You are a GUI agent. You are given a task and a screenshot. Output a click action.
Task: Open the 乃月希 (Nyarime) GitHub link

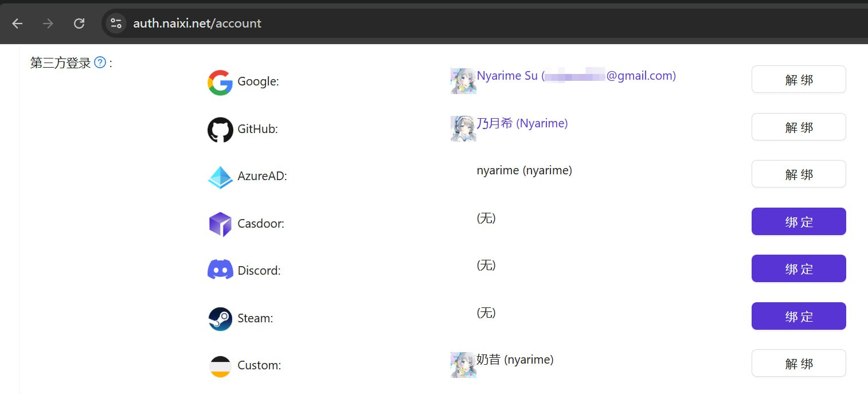(522, 123)
